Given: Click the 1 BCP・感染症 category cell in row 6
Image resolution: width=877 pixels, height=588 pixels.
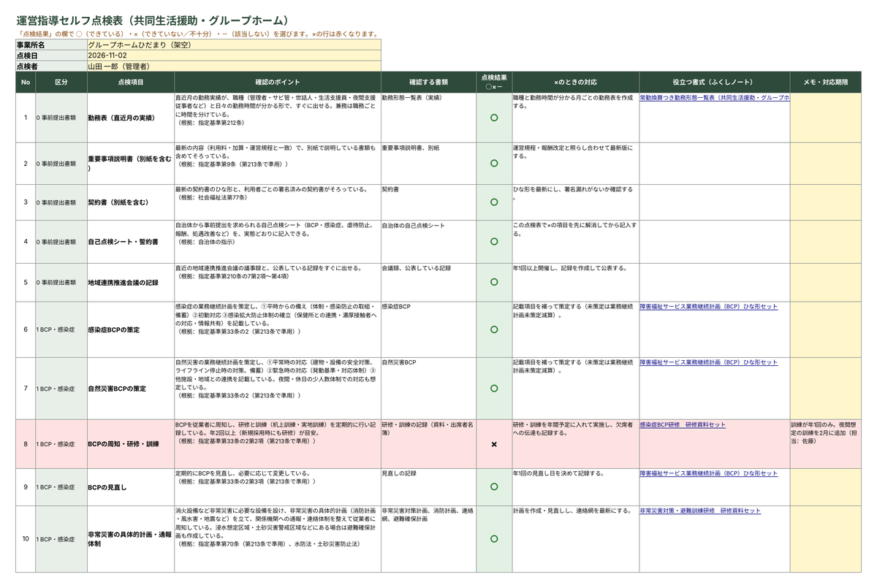Looking at the screenshot, I should pos(61,329).
